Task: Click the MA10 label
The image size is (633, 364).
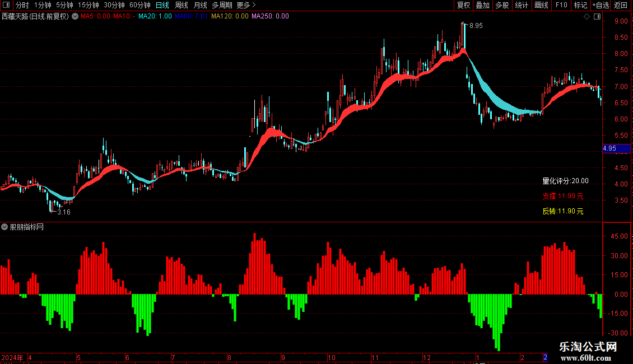Action: tap(124, 17)
